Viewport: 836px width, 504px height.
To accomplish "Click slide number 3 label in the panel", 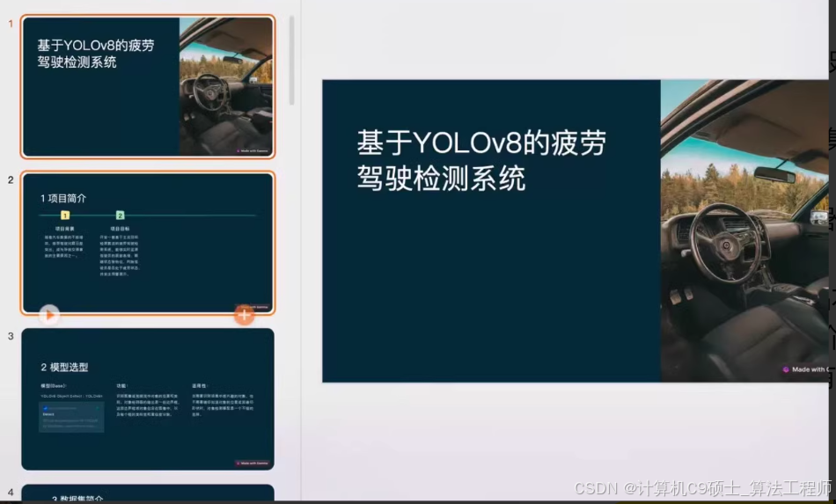I will click(x=11, y=336).
